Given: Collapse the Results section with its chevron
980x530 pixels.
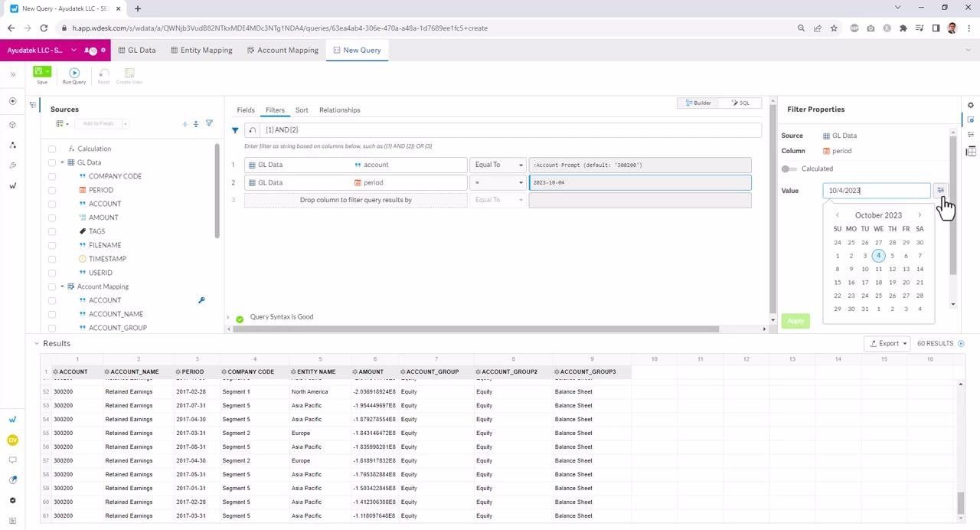Looking at the screenshot, I should coord(36,343).
